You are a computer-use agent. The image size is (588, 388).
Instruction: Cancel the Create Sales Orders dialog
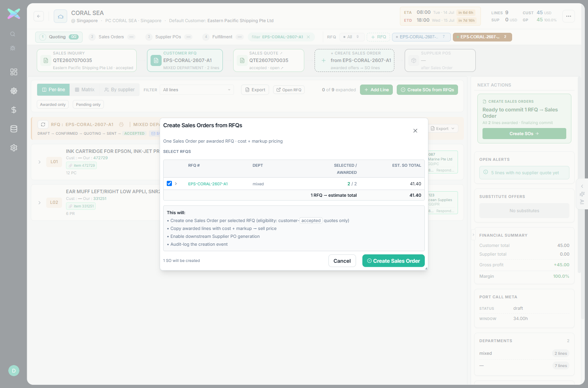coord(342,261)
